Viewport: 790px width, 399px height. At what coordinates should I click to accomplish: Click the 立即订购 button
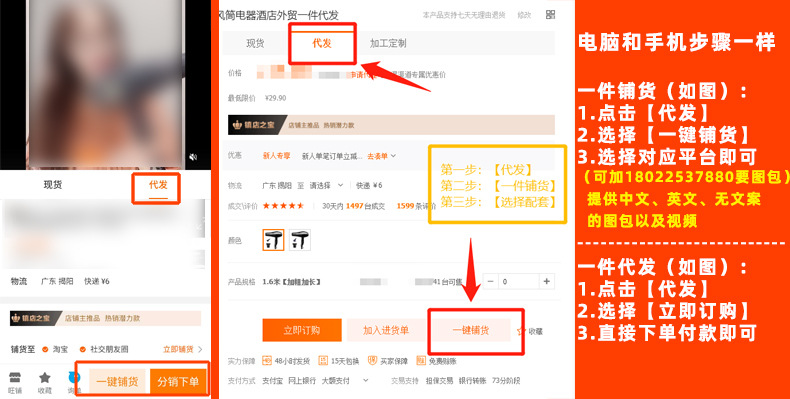[x=302, y=330]
